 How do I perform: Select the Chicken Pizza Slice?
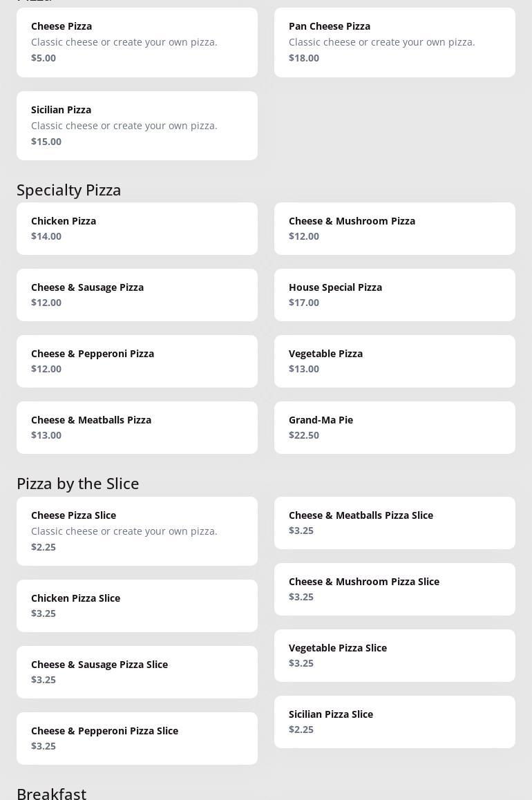pyautogui.click(x=137, y=606)
